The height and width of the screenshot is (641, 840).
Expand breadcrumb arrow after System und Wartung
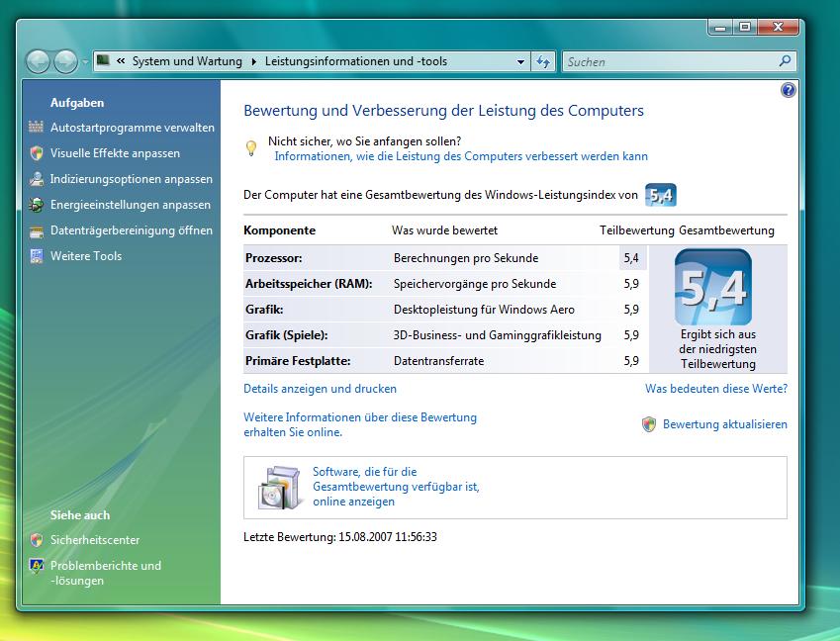[254, 61]
